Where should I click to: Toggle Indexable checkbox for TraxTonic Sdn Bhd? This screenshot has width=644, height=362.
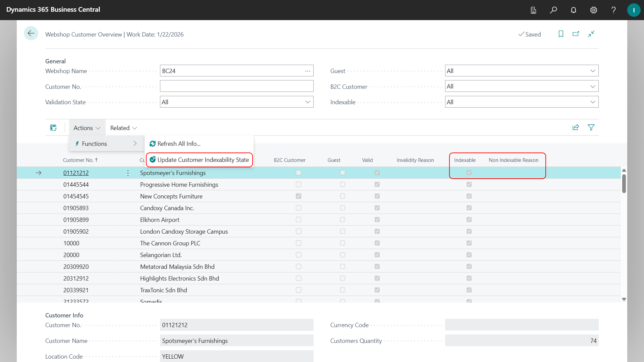click(469, 290)
